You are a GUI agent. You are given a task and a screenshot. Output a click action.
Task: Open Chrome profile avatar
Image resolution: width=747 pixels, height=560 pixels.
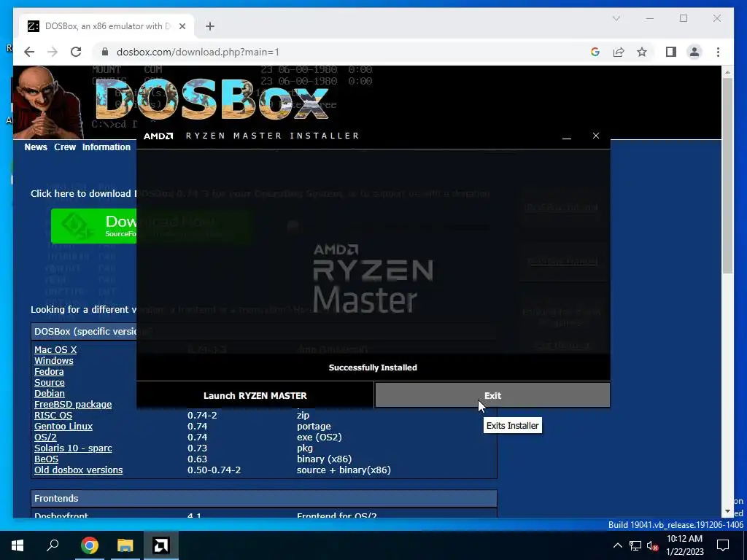[694, 52]
